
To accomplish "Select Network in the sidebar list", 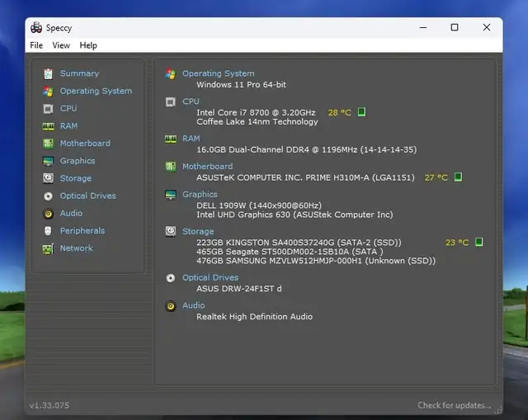I will (77, 248).
